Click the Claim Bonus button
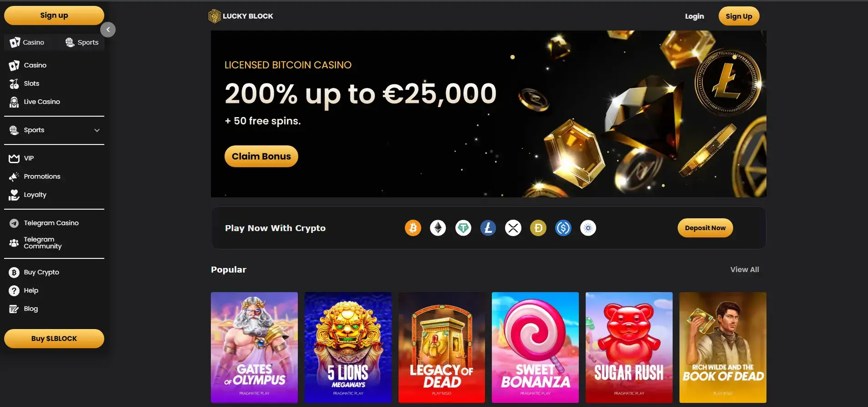868x407 pixels. (x=261, y=156)
